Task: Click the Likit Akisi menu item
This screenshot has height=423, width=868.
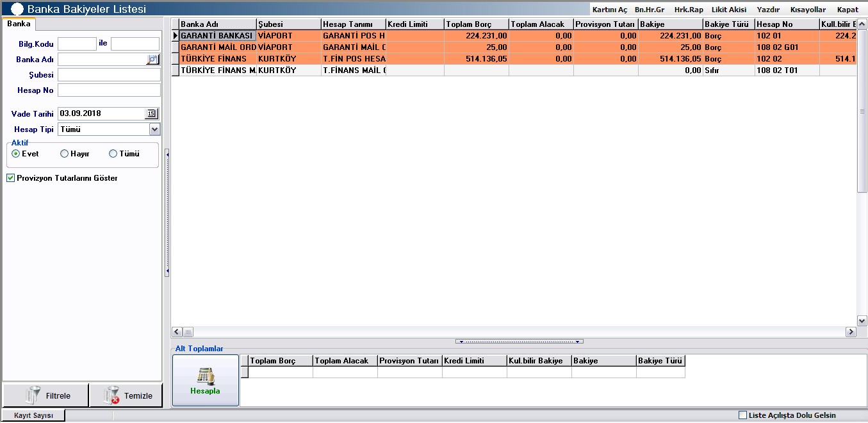Action: tap(729, 10)
